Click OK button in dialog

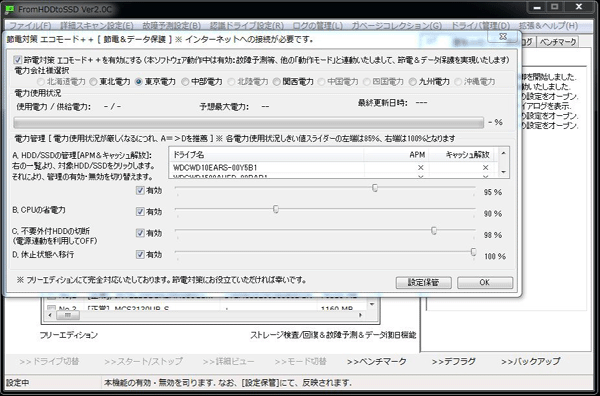pos(485,282)
